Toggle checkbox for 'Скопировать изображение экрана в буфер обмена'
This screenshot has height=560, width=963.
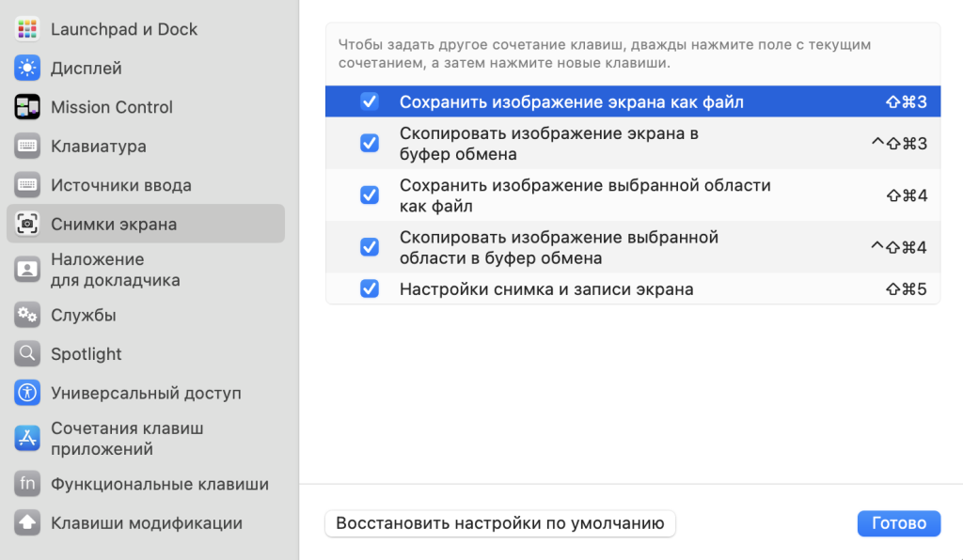tap(369, 142)
